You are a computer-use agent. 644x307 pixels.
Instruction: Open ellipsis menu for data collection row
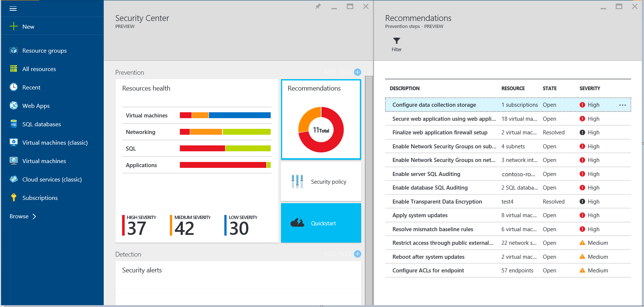coord(622,105)
